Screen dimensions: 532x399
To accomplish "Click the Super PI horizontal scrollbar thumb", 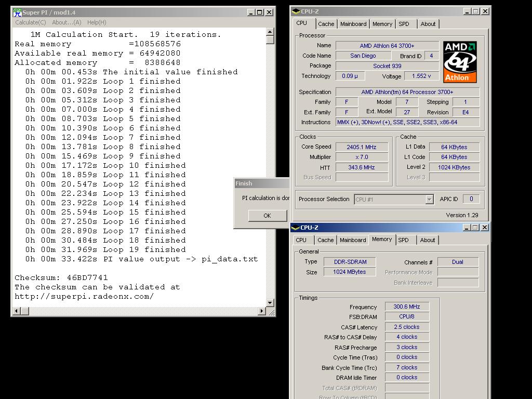I will click(x=25, y=311).
